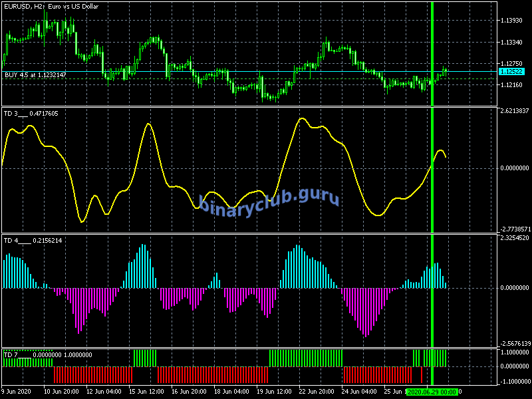Open the binaryclub.guru watermark link
Image resolution: width=532 pixels, height=399 pixels.
tap(269, 199)
